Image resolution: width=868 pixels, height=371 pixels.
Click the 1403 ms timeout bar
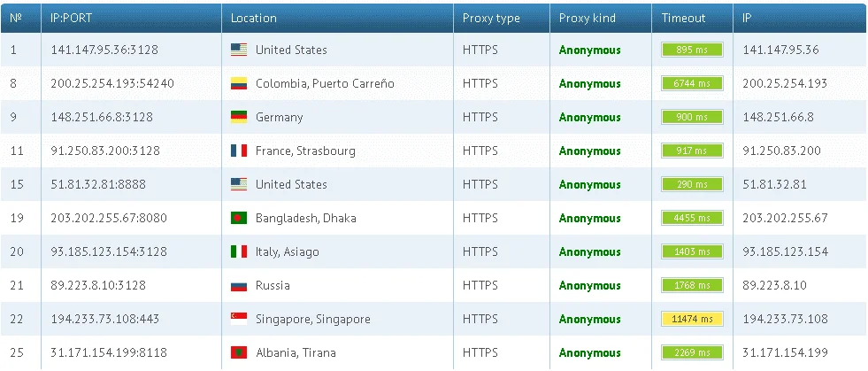click(692, 252)
